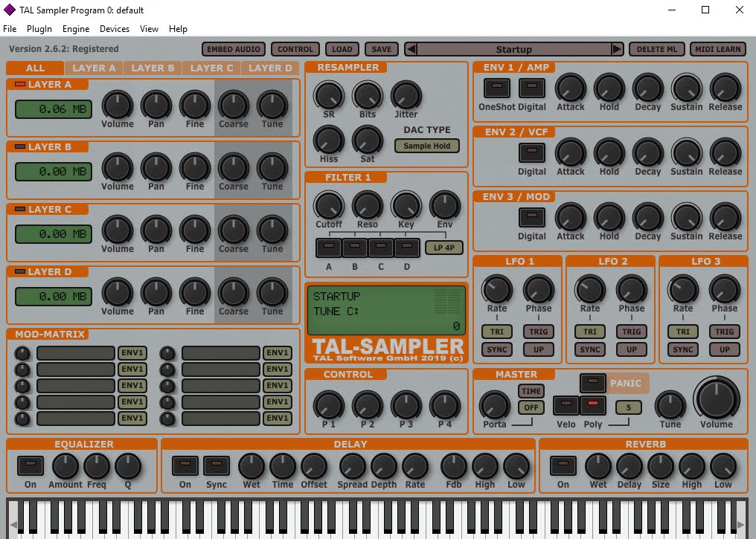Open the polyphony voice count selector showing 5
756x539 pixels.
[x=629, y=407]
